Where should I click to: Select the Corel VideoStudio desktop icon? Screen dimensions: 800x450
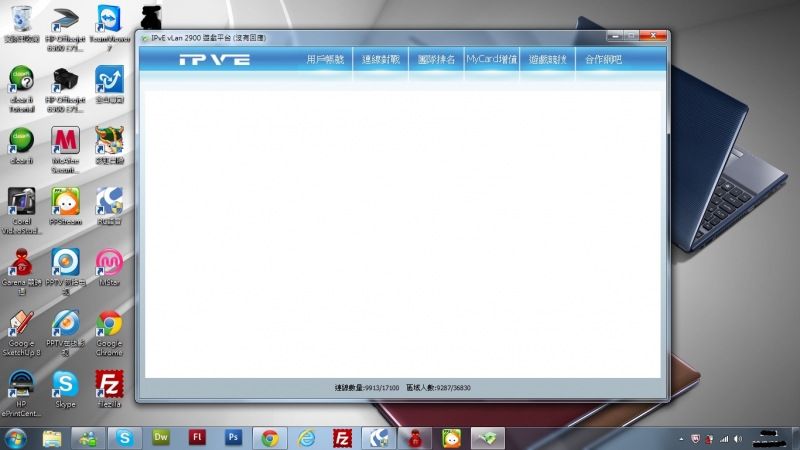21,211
